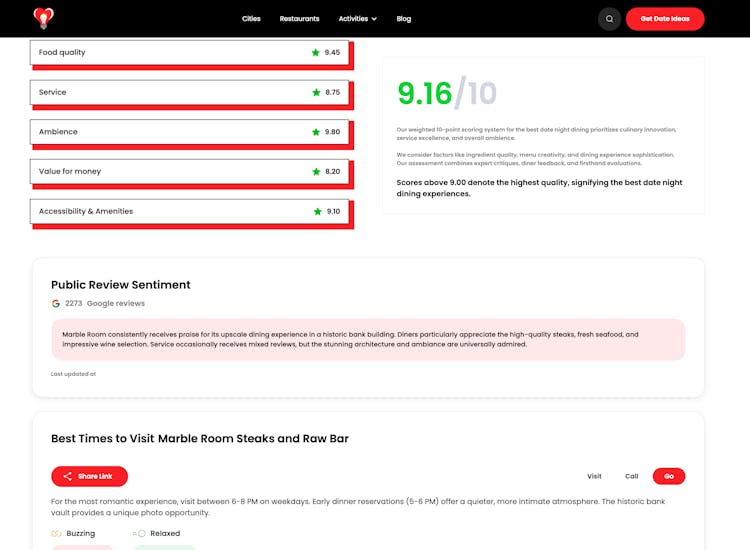The width and height of the screenshot is (750, 550).
Task: Open the search magnifier icon
Action: pos(609,19)
